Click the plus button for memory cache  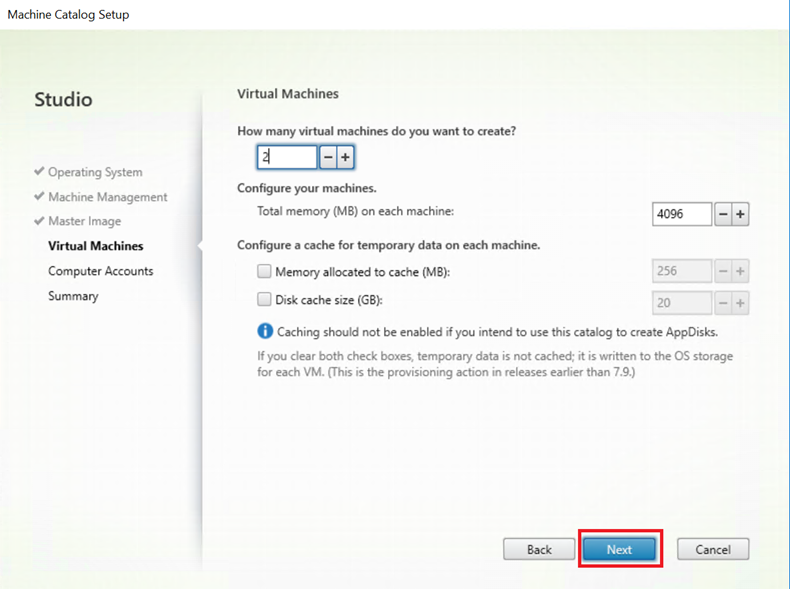click(x=740, y=271)
